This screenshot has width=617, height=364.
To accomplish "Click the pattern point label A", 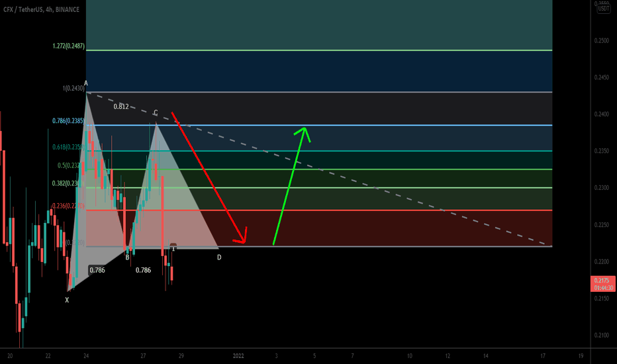I will click(x=86, y=83).
